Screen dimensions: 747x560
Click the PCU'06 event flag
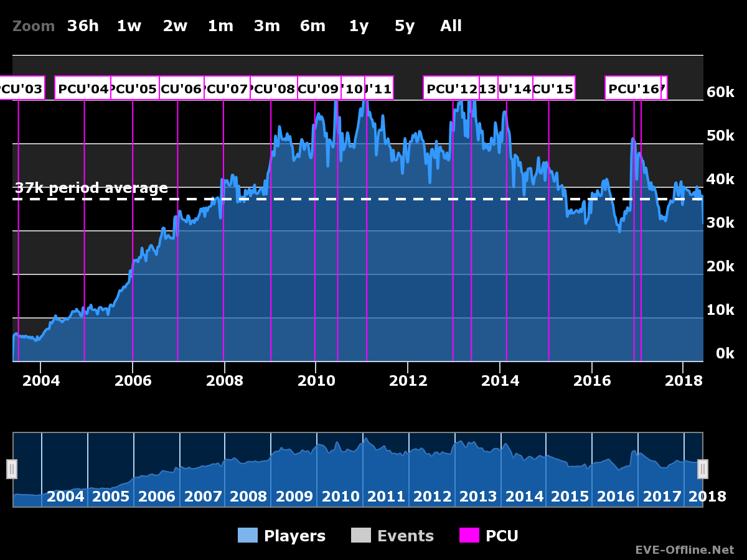tap(182, 88)
